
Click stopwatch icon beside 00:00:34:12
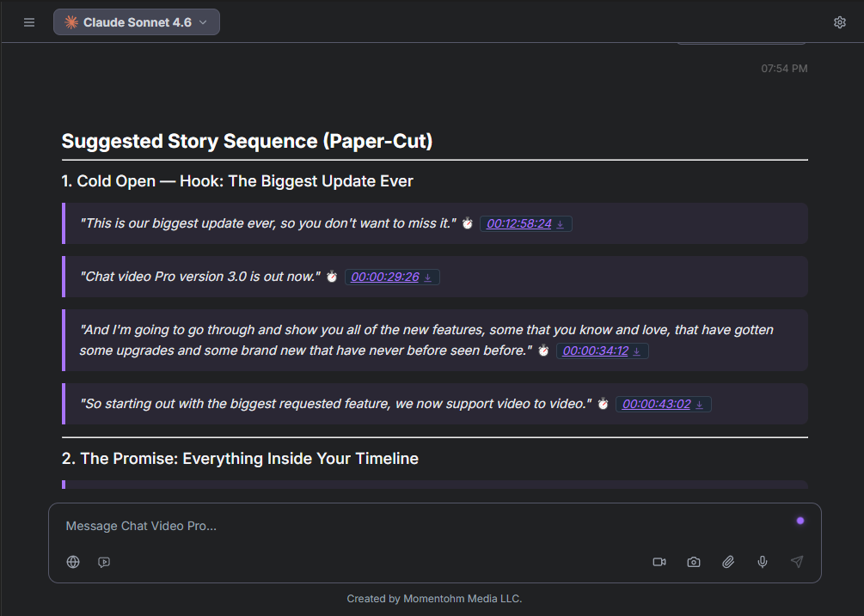543,351
